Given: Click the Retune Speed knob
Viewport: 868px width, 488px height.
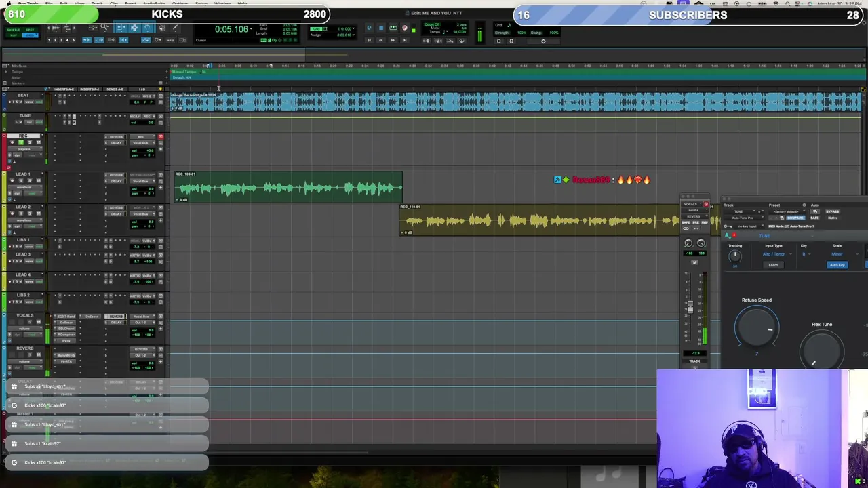Looking at the screenshot, I should tap(757, 329).
